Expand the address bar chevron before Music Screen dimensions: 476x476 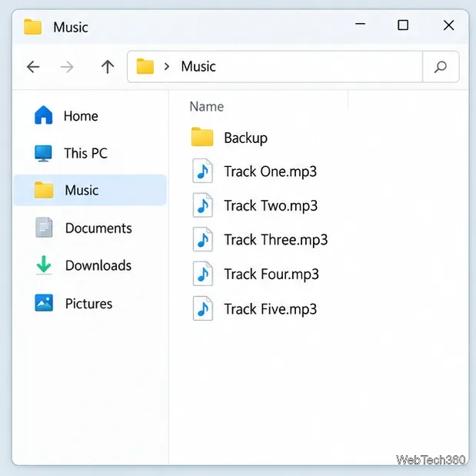click(167, 66)
